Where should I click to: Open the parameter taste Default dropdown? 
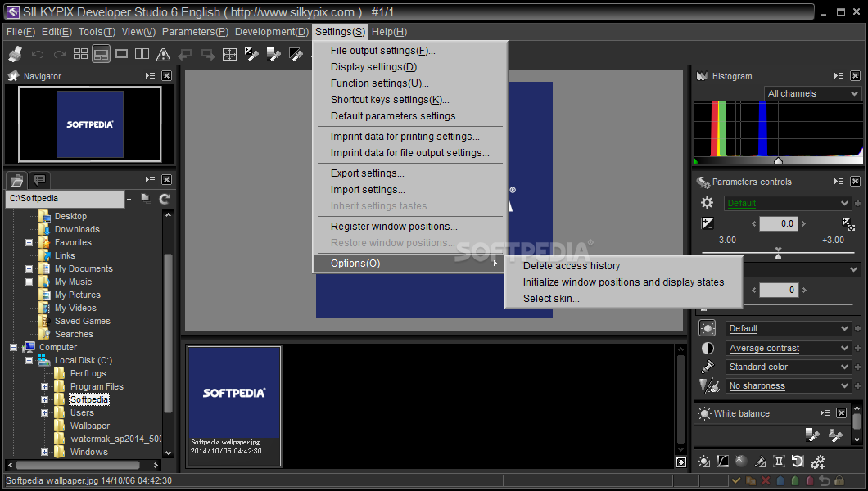pos(787,204)
